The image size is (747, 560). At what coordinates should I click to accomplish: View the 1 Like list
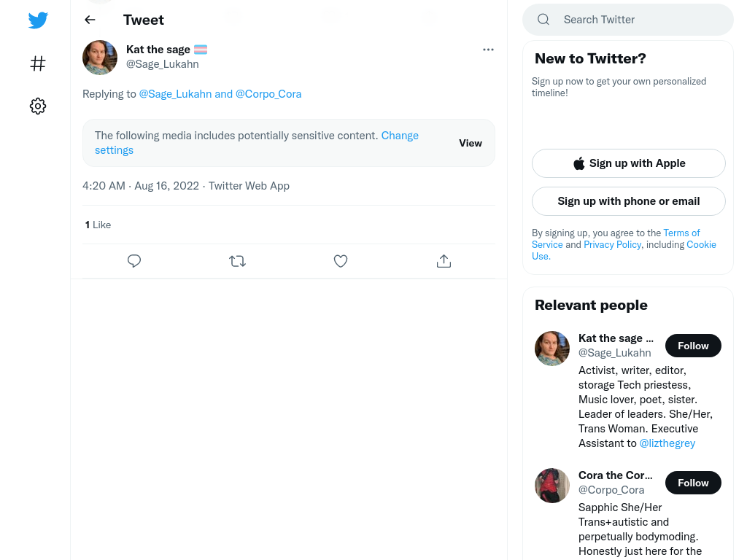point(98,225)
